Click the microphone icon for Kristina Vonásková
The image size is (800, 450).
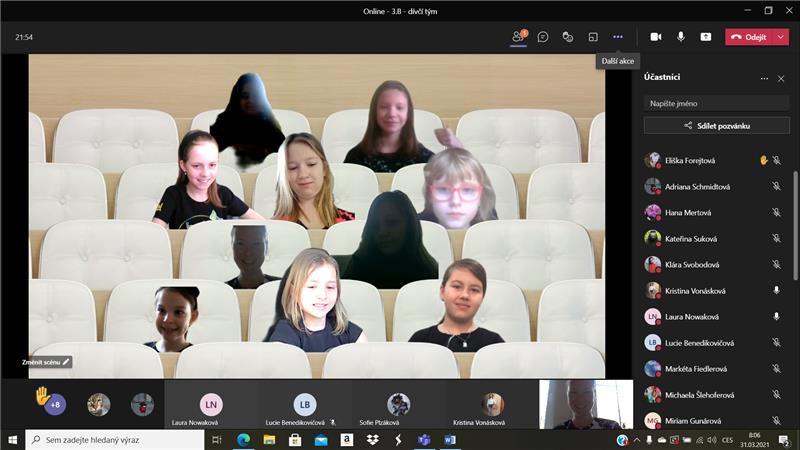pos(777,290)
